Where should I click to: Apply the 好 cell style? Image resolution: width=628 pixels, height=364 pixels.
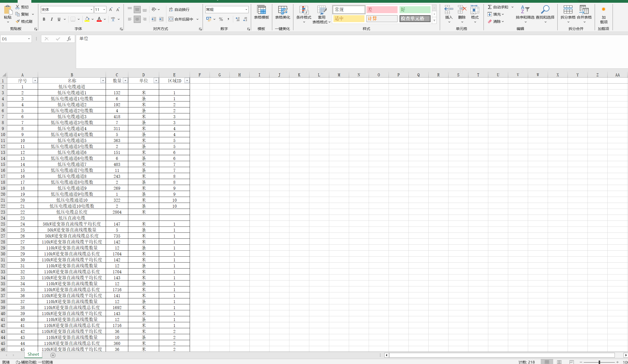point(415,9)
